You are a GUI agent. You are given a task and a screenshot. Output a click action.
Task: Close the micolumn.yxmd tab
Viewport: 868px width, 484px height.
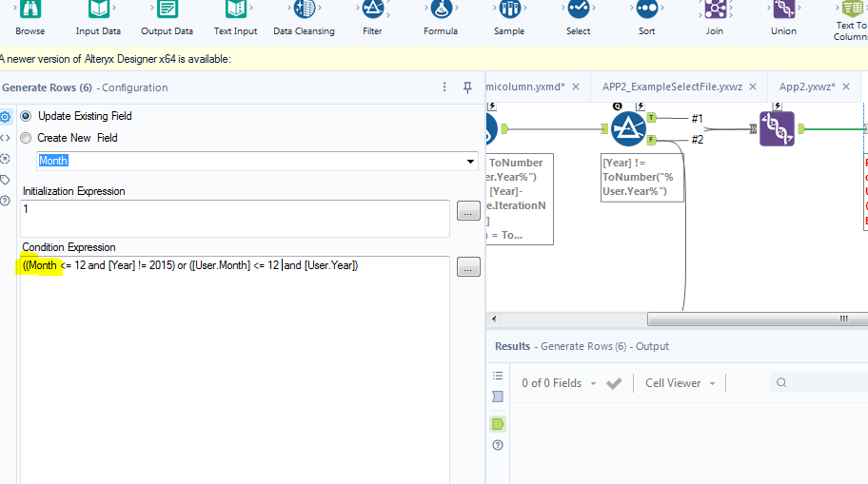tap(576, 87)
